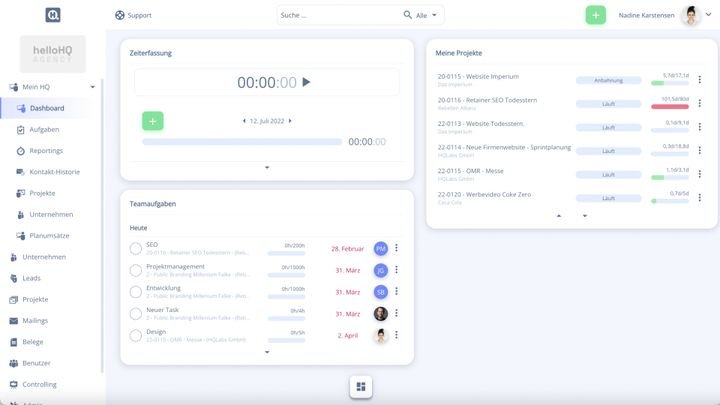Screen dimensions: 720x405
Task: Open the Support link with lifebuoy icon
Action: pos(133,15)
